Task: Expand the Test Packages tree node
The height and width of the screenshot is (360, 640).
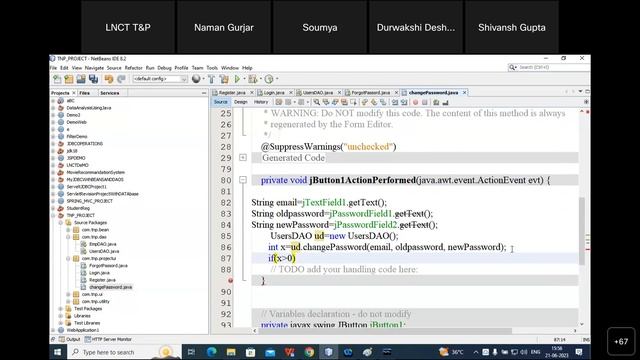Action: [x=61, y=309]
